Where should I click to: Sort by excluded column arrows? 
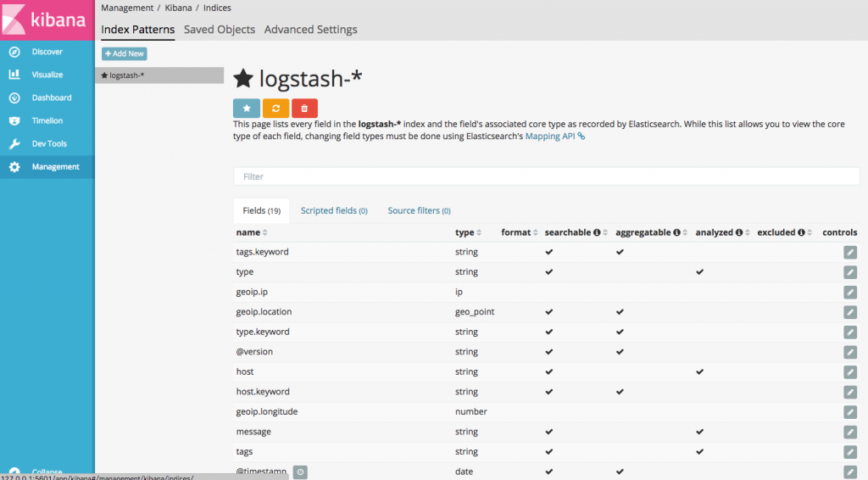(x=810, y=232)
